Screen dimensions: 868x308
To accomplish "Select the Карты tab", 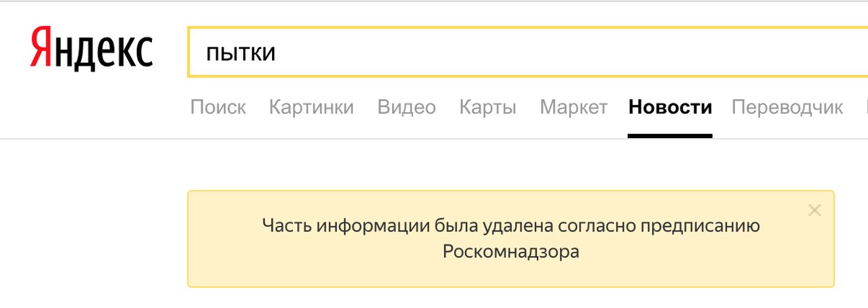I will coord(488,108).
